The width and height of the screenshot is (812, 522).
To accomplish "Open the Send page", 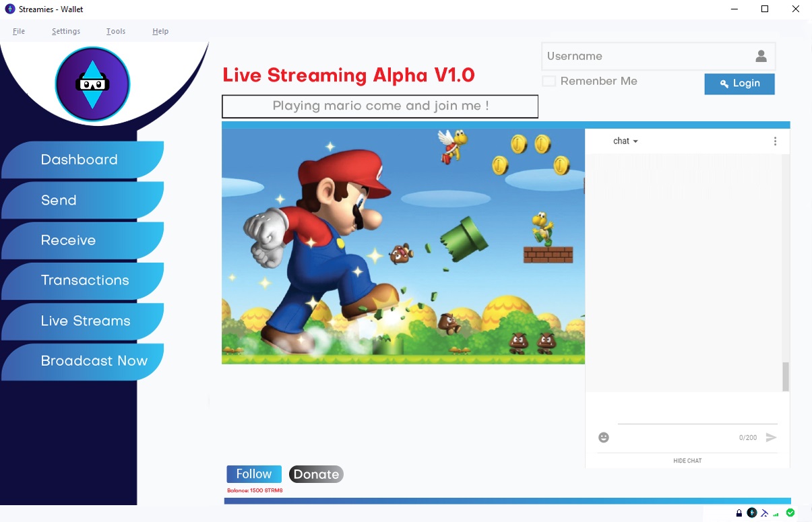I will (82, 200).
